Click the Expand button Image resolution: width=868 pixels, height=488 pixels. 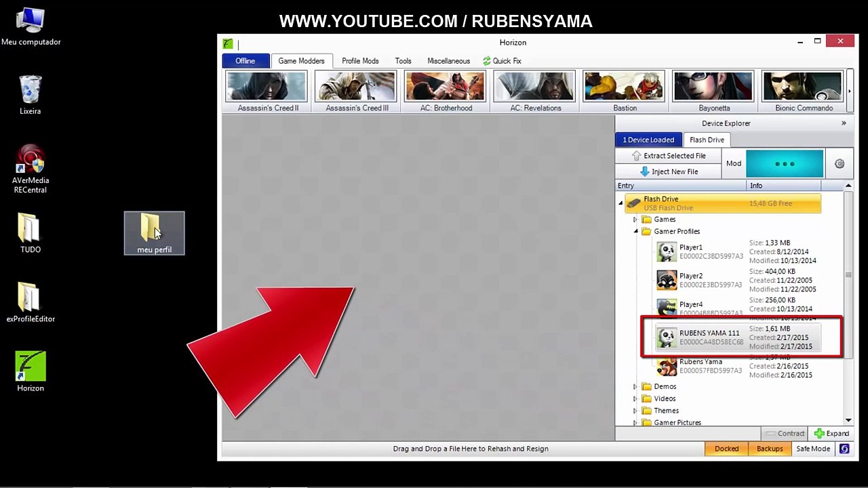point(831,434)
